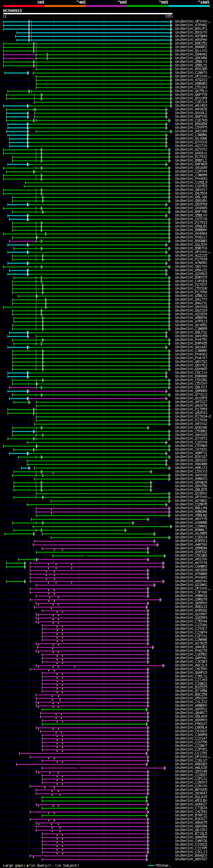213x868 pixels.
Task: Select UniRef100_A8IYY5 label
Action: (191, 519)
